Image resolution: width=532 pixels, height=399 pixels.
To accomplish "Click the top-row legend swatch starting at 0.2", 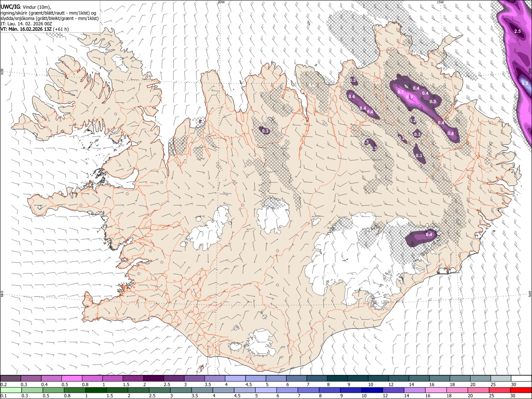I will click(10, 379).
